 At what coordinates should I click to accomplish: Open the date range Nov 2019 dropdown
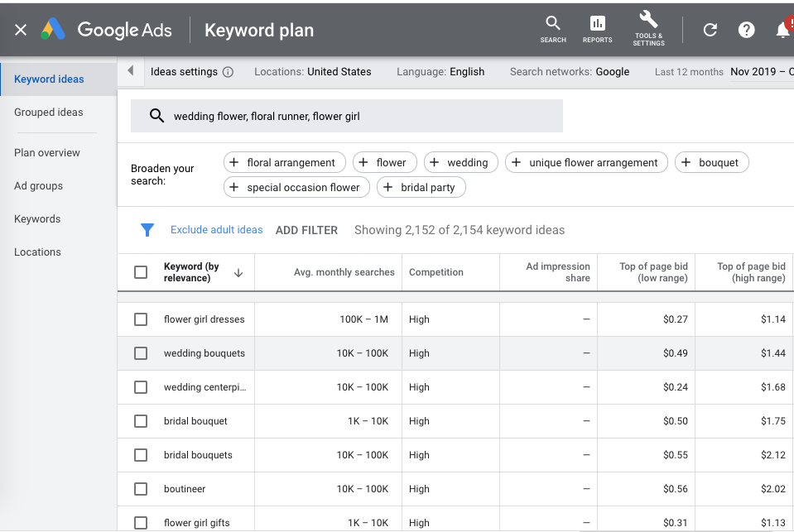pyautogui.click(x=760, y=72)
